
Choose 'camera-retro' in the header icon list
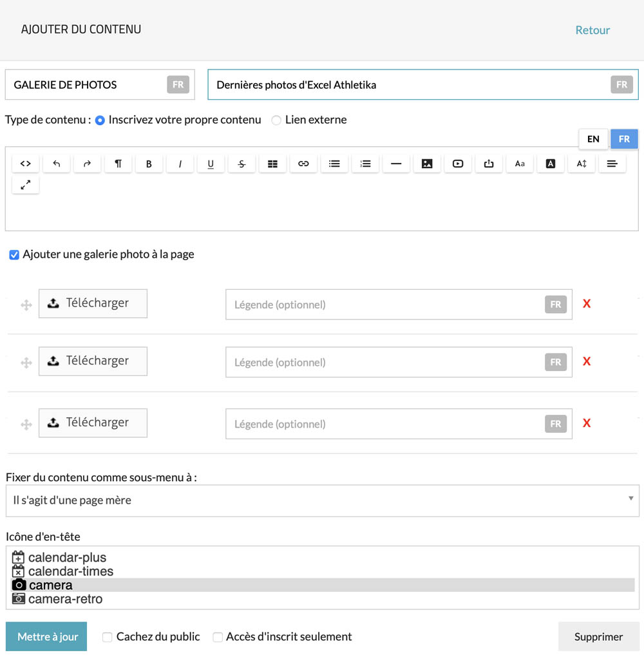coord(65,599)
